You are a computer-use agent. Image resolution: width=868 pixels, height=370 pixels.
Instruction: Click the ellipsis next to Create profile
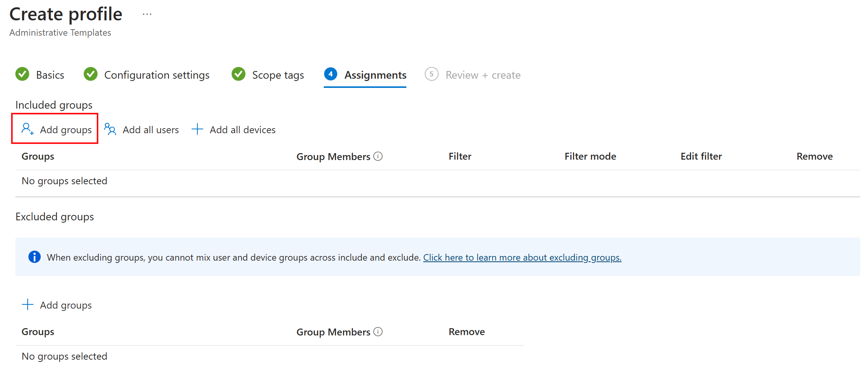tap(147, 15)
